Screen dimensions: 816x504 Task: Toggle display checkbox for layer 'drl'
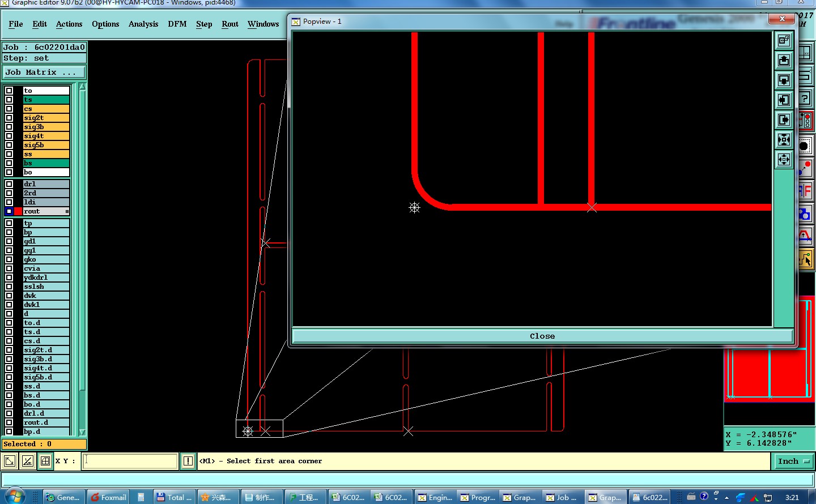9,184
